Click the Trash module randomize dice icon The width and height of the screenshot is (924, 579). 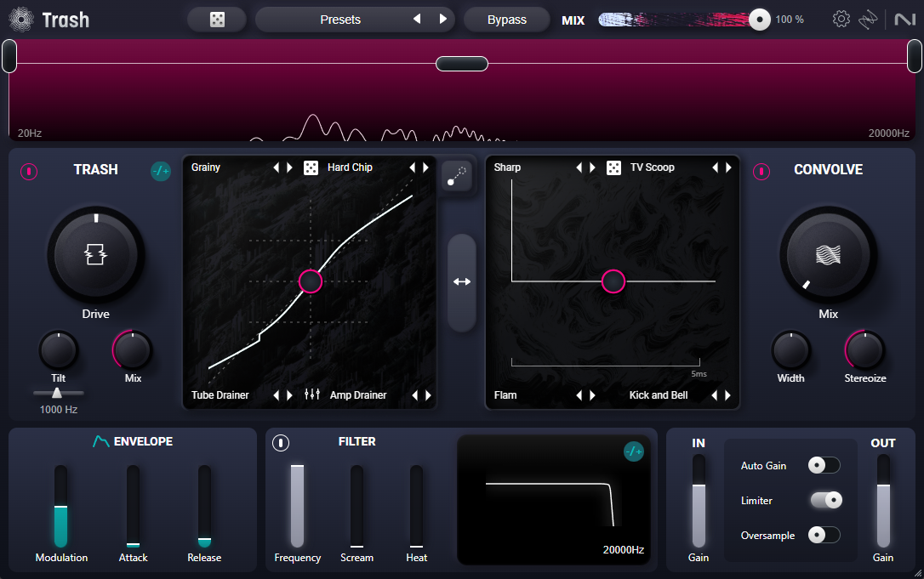pos(311,167)
